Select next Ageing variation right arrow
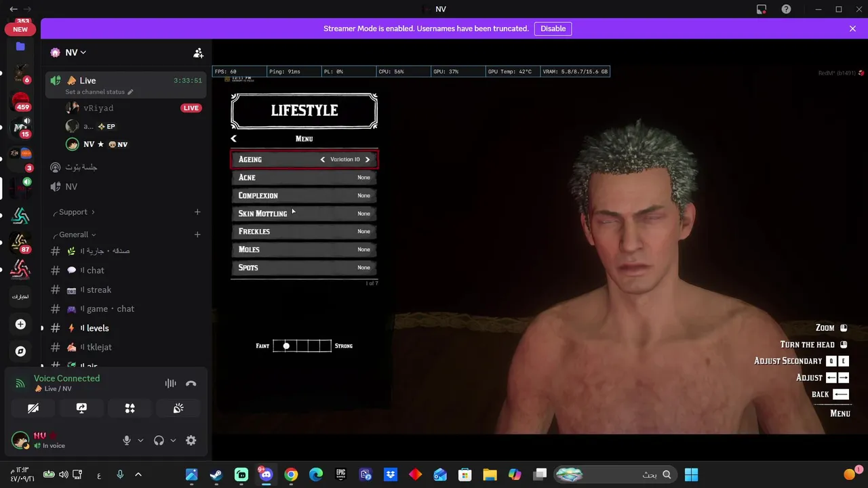This screenshot has height=488, width=868. (368, 159)
